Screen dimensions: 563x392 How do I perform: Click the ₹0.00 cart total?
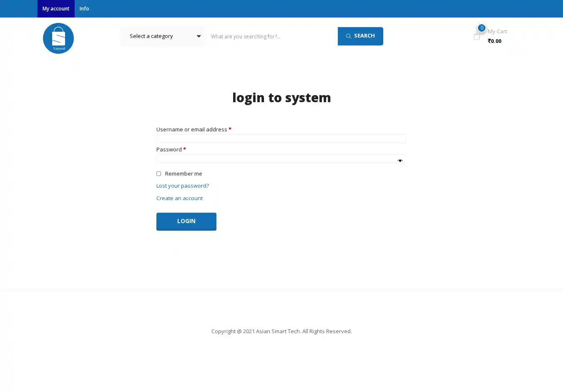click(x=495, y=41)
